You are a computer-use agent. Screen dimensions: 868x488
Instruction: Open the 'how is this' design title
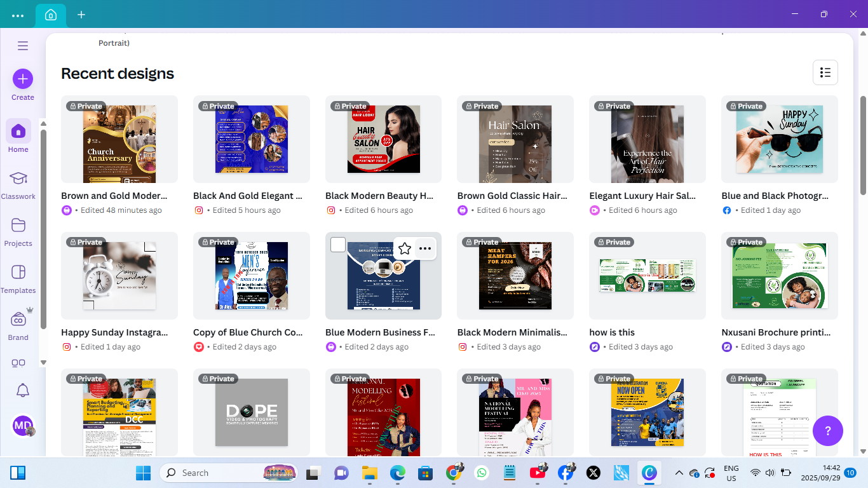[x=612, y=332]
